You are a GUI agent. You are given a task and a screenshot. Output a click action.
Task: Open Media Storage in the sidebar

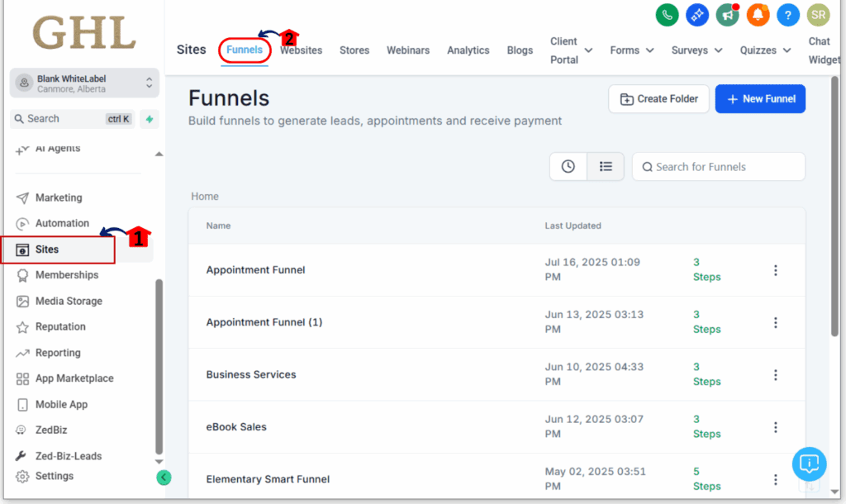click(x=69, y=301)
